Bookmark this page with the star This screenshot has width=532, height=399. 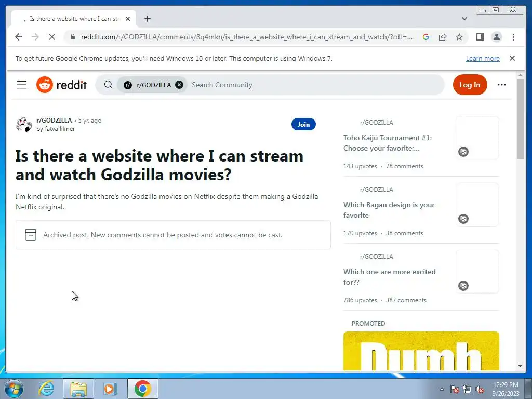[x=459, y=37]
